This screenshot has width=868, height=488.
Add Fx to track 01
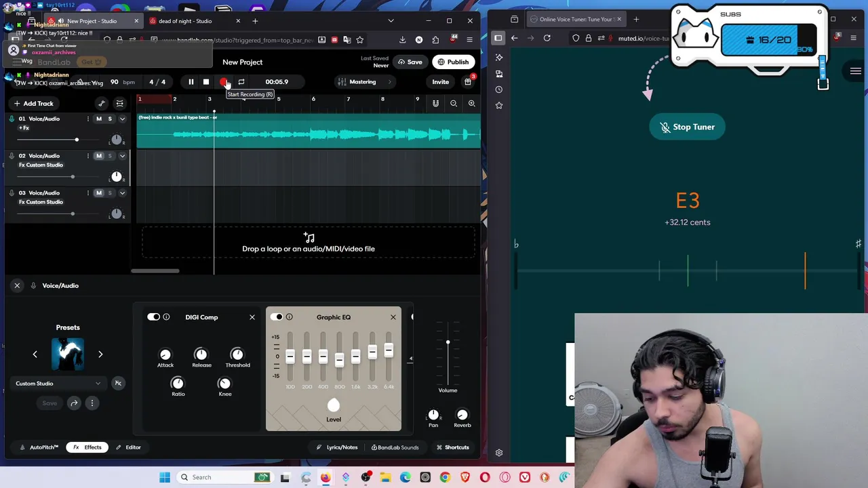click(24, 128)
